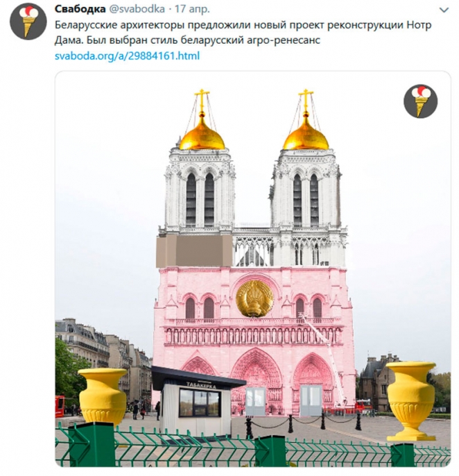This screenshot has height=476, width=459.
Task: Click the brown panel covering the left tower
Action: 194,250
